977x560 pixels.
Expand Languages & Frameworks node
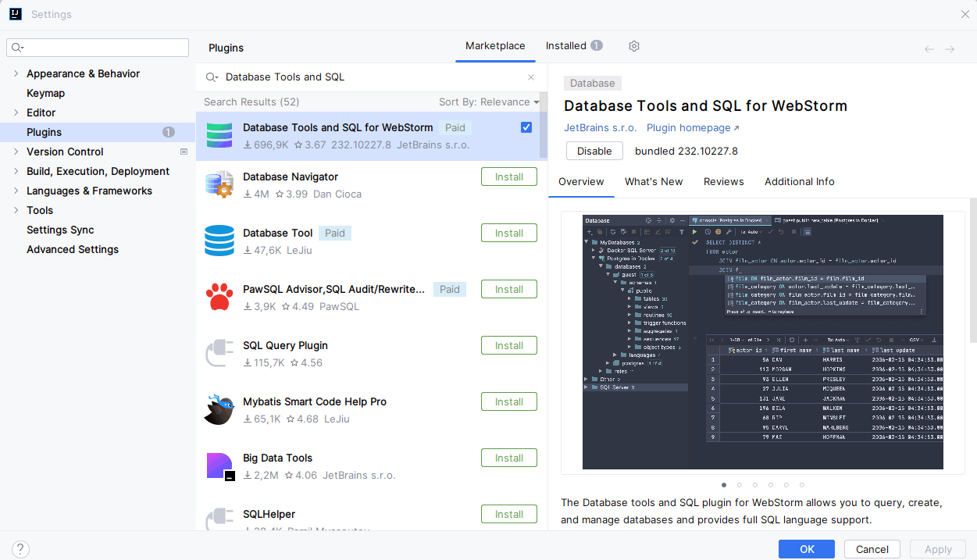tap(16, 191)
